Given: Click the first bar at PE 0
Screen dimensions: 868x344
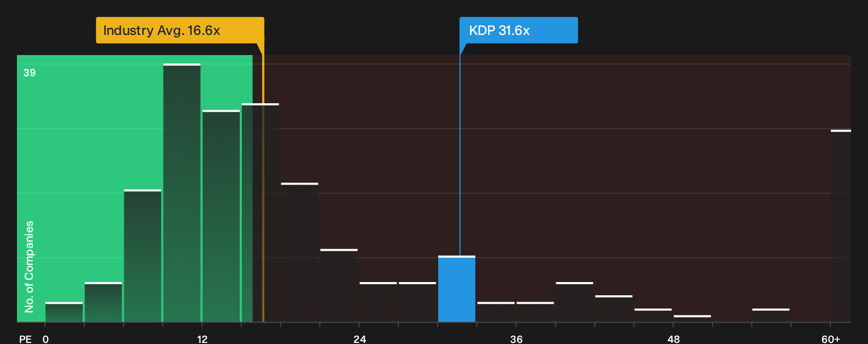Looking at the screenshot, I should (64, 312).
